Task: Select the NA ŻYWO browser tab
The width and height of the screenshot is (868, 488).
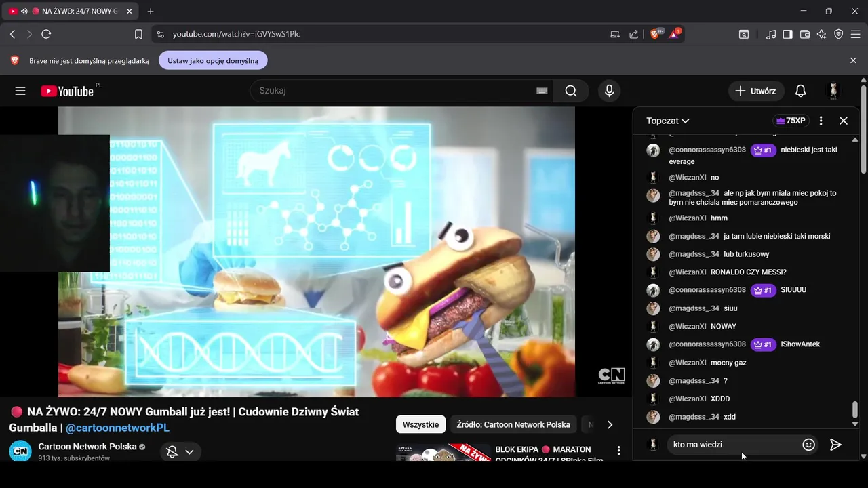Action: coord(70,12)
